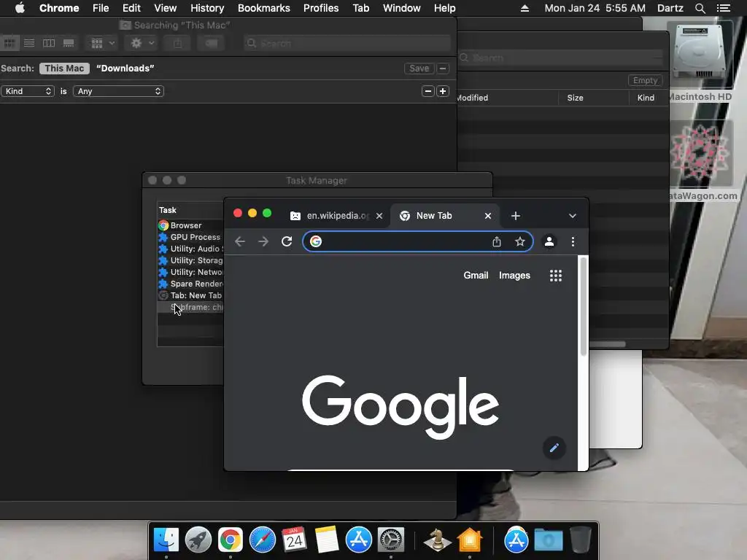Switch Finder to list view
The height and width of the screenshot is (560, 747).
pyautogui.click(x=29, y=43)
